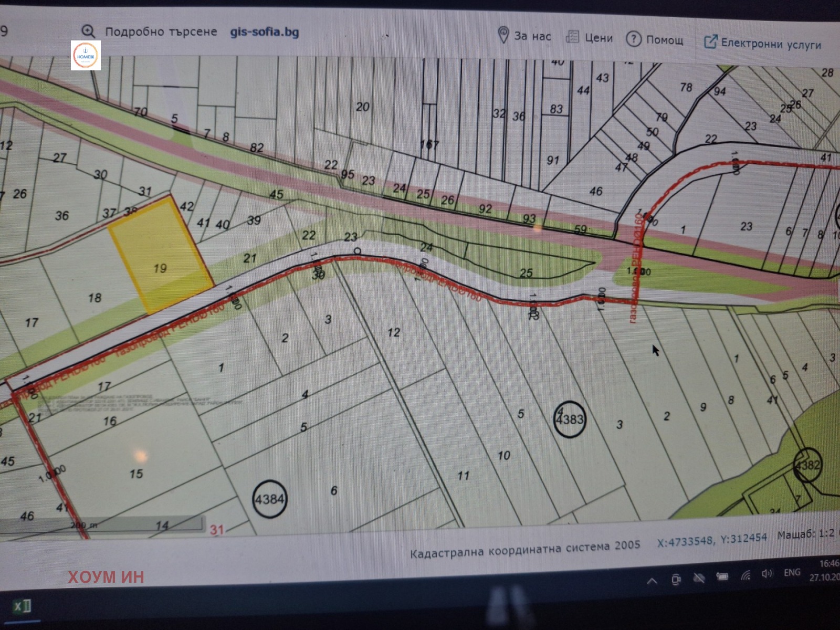The width and height of the screenshot is (840, 630).
Task: Click the magnifier icon beside Подробно търсене
Action: [89, 31]
